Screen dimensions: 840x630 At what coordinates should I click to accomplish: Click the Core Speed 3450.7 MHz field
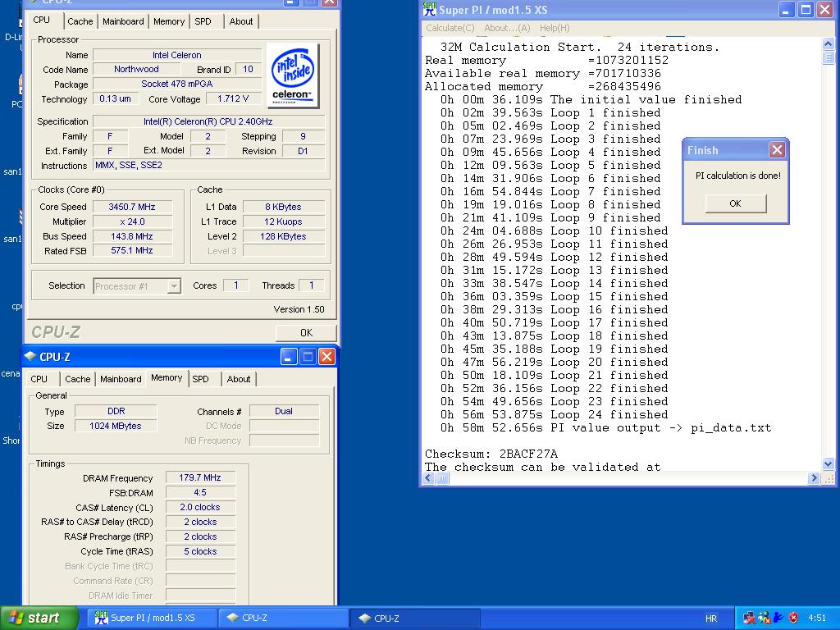132,207
